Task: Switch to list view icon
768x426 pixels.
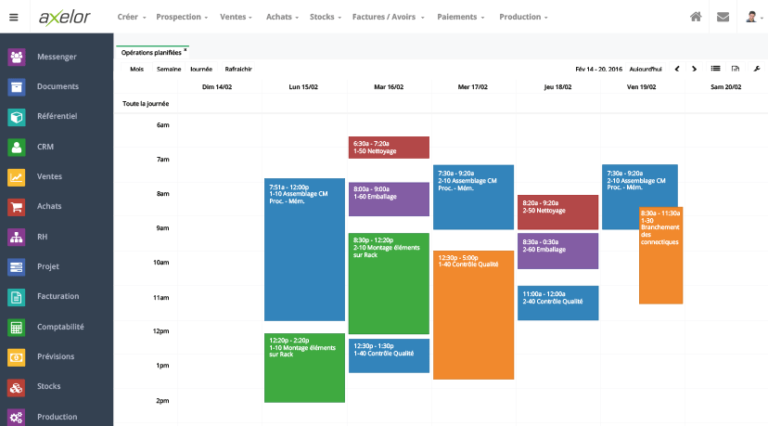Action: [x=715, y=69]
